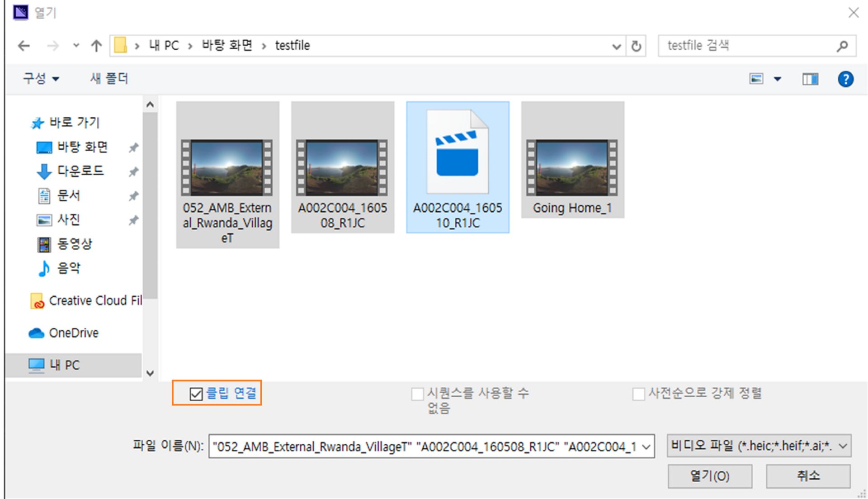Click the blue help question mark icon
The height and width of the screenshot is (499, 868).
845,79
